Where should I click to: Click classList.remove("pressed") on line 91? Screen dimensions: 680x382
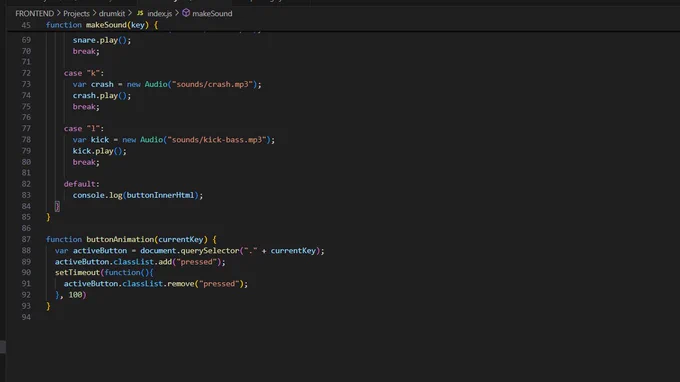tap(183, 284)
